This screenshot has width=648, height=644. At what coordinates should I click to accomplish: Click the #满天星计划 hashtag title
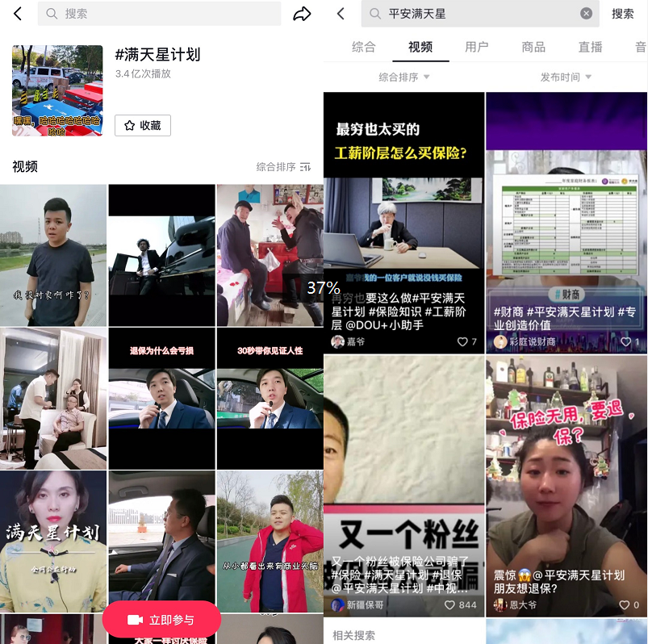[157, 55]
